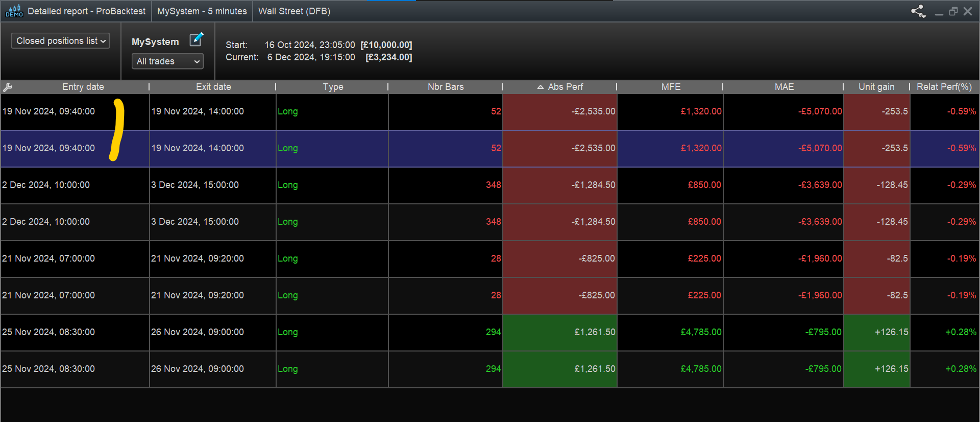Sort by Nbr Bars column header

click(x=446, y=87)
